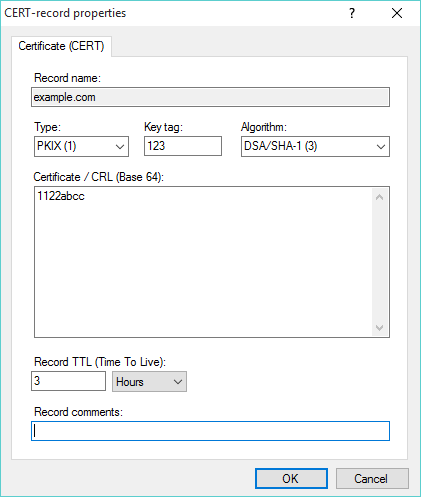Click the Certificate / CRL (Base 64) label
The image size is (421, 497).
coord(99,177)
